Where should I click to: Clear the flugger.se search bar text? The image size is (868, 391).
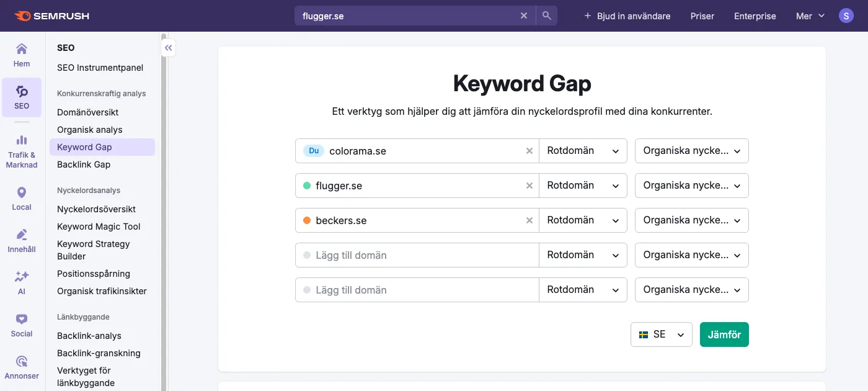pyautogui.click(x=524, y=16)
